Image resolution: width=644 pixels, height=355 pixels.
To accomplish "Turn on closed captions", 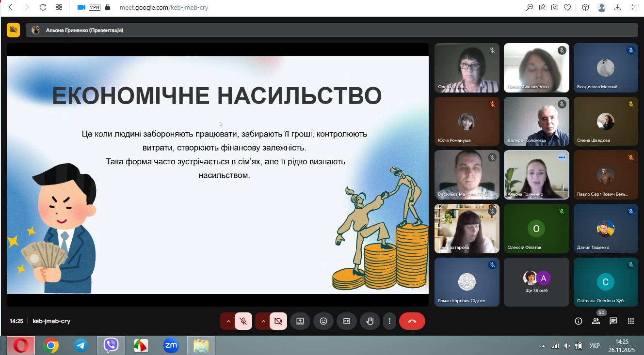I will [x=346, y=321].
